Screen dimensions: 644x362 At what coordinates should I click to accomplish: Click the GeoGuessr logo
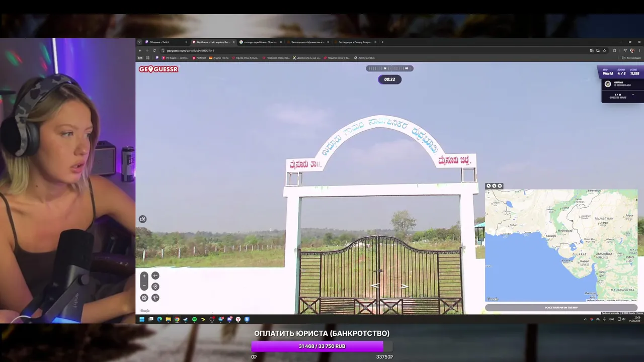click(158, 69)
